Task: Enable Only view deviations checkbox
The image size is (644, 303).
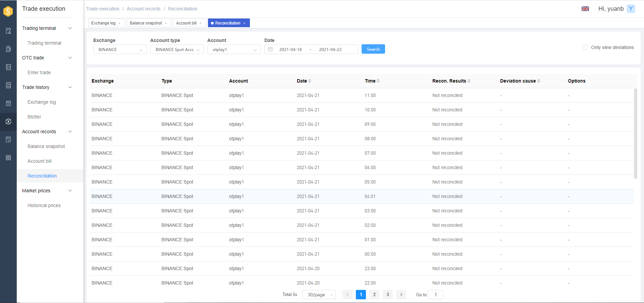Action: click(585, 47)
